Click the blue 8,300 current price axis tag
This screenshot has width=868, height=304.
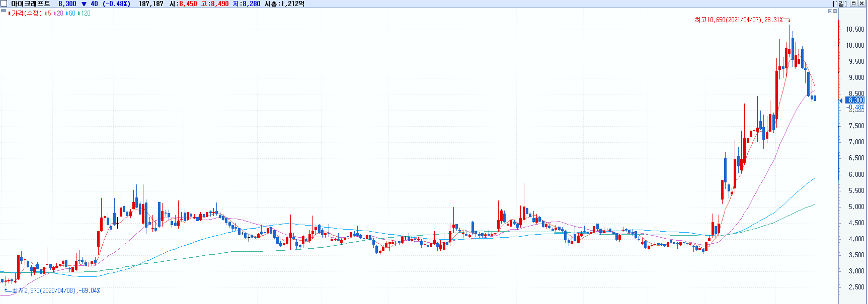coord(855,100)
